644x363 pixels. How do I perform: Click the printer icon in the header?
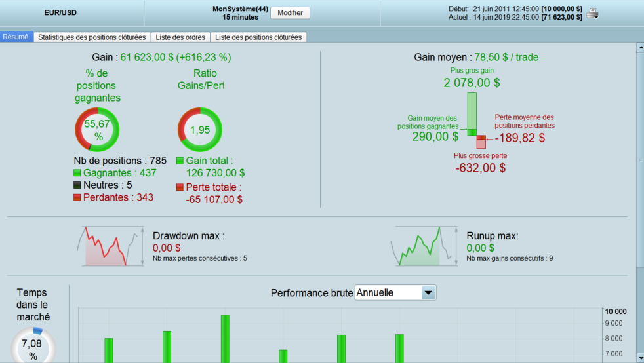point(592,14)
